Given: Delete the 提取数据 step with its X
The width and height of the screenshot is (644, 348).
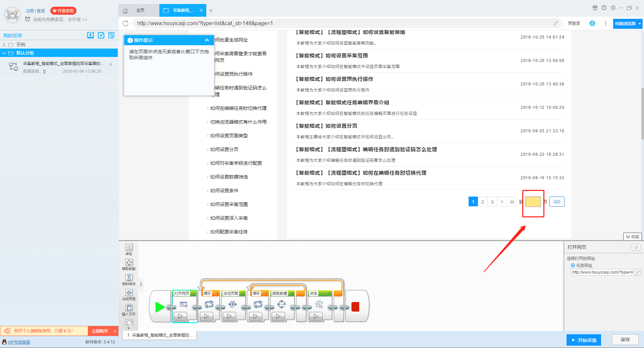Looking at the screenshot, I should [x=292, y=293].
